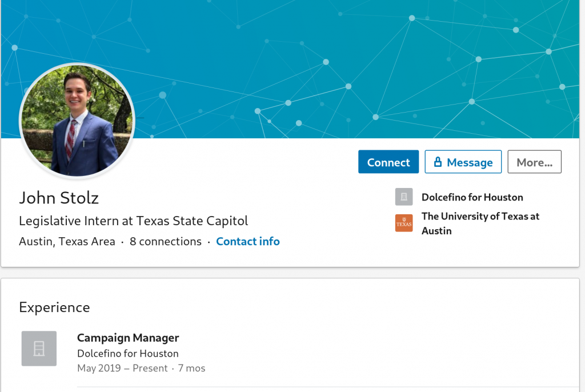Image resolution: width=585 pixels, height=392 pixels.
Task: Click the profile photo thumbnail
Action: click(77, 121)
